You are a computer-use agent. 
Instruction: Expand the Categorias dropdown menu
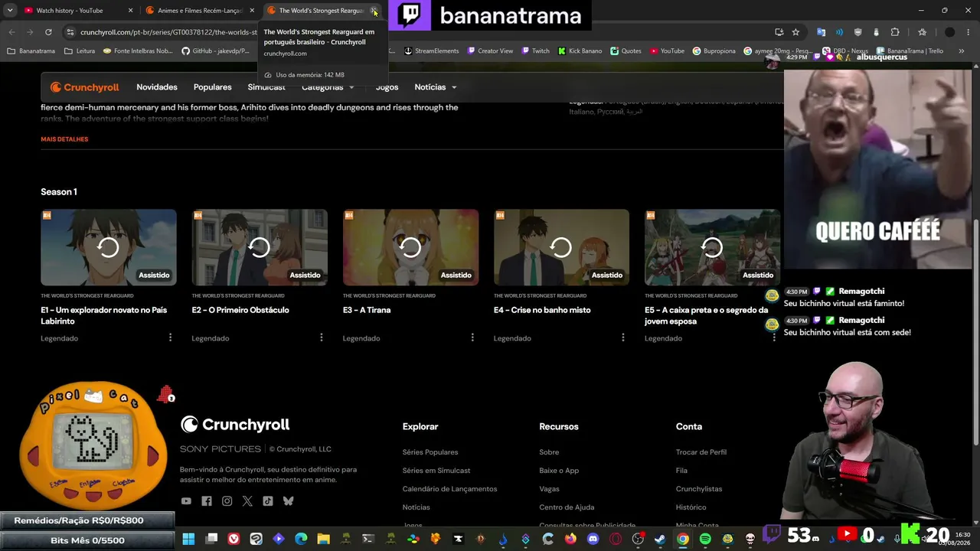(x=328, y=87)
